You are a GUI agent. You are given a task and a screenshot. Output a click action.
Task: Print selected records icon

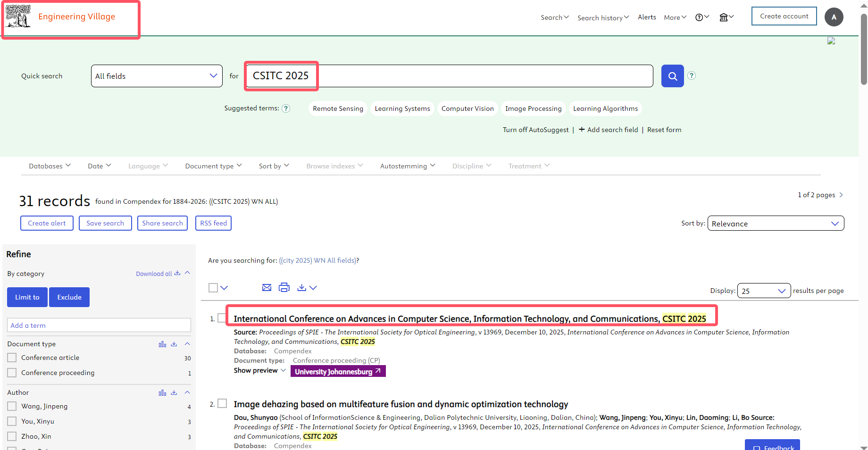(x=284, y=288)
